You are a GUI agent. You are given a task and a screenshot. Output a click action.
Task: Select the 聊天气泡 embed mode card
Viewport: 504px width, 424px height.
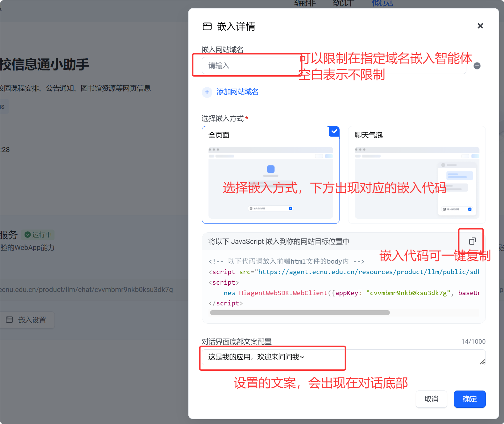417,175
